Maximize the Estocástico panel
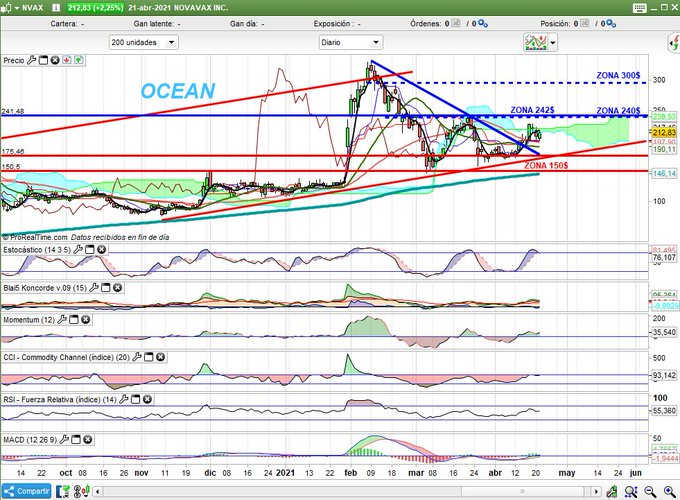Screen dimensions: 680x500 click(x=89, y=249)
